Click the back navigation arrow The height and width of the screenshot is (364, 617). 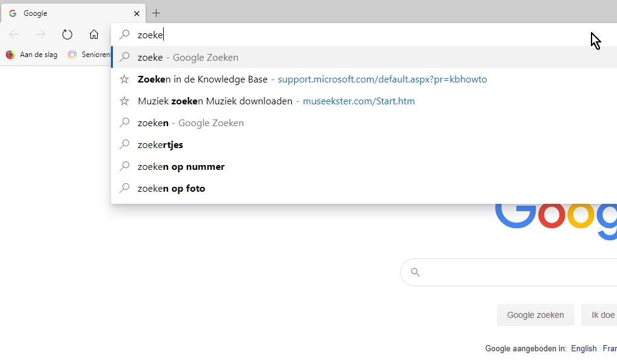pyautogui.click(x=15, y=35)
